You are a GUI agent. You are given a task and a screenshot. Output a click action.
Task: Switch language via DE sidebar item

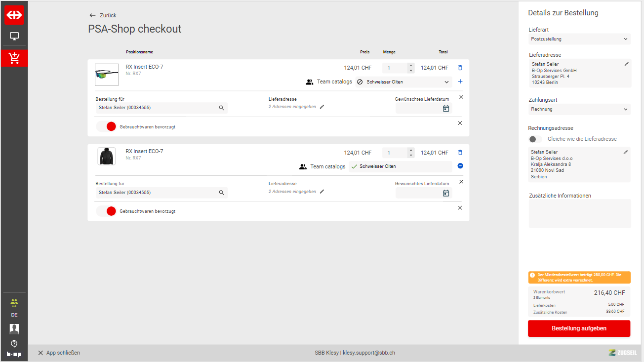pyautogui.click(x=14, y=315)
